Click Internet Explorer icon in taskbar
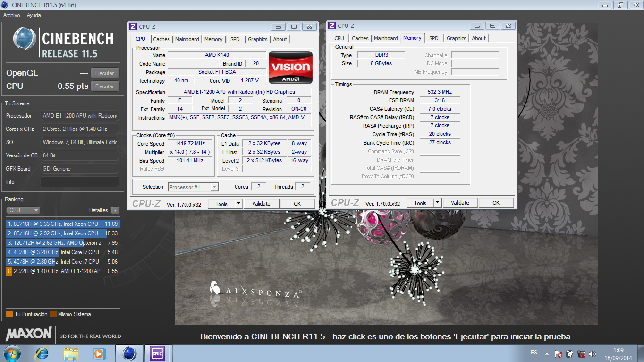The height and width of the screenshot is (362, 644). 42,353
